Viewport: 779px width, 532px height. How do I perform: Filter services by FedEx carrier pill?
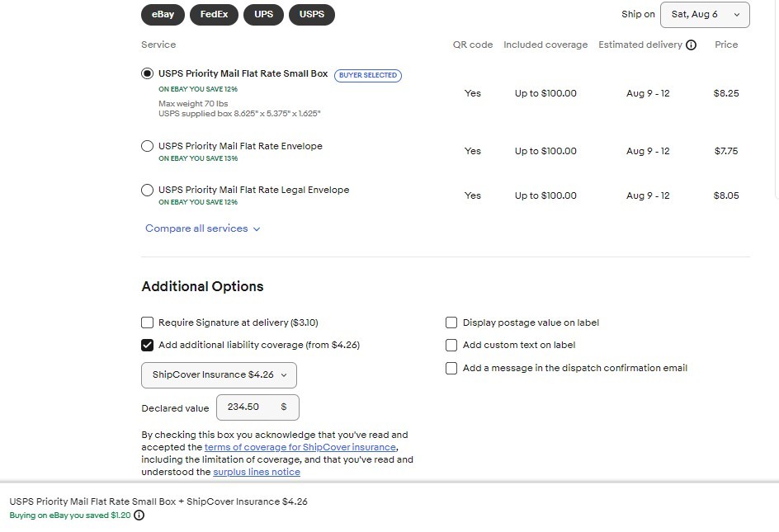point(214,14)
